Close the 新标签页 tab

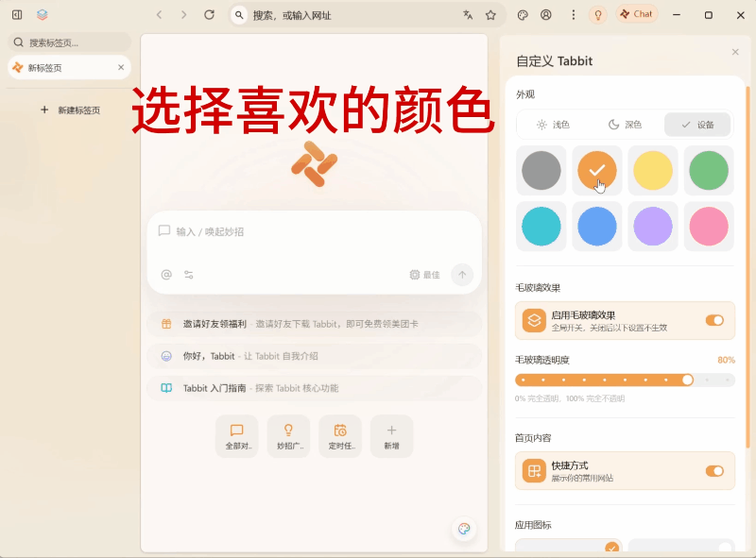tap(121, 67)
